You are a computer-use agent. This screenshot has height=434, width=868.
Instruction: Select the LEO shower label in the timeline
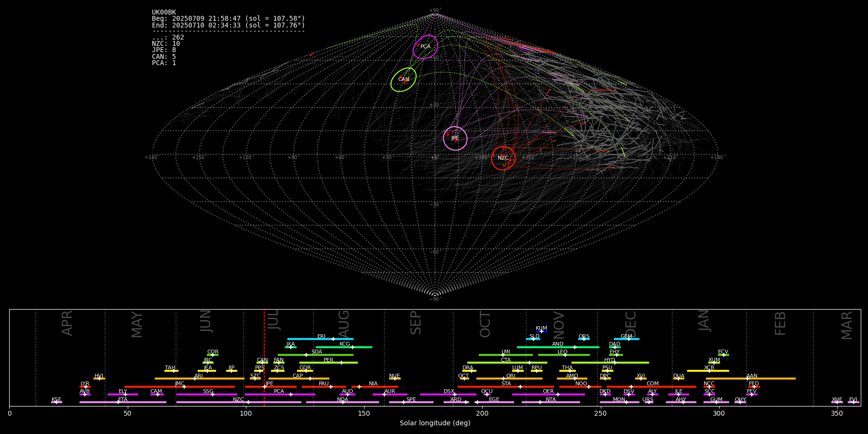pyautogui.click(x=563, y=352)
